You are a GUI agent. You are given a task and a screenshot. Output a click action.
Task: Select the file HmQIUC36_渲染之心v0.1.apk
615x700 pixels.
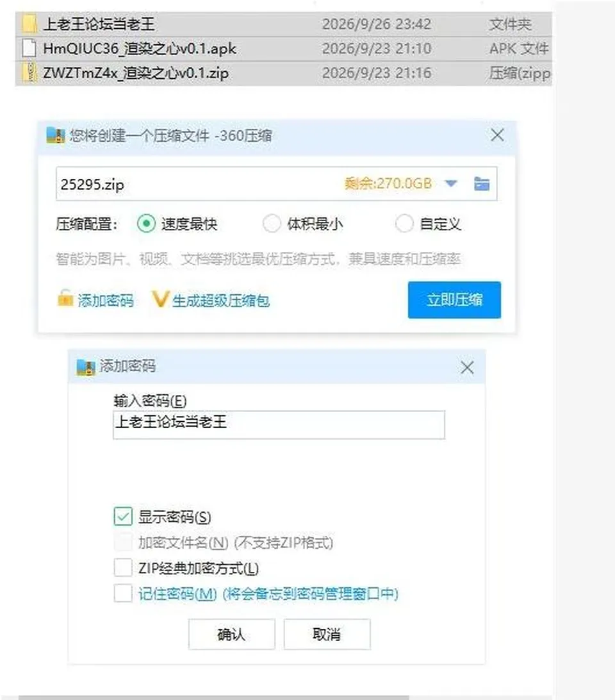point(283,49)
